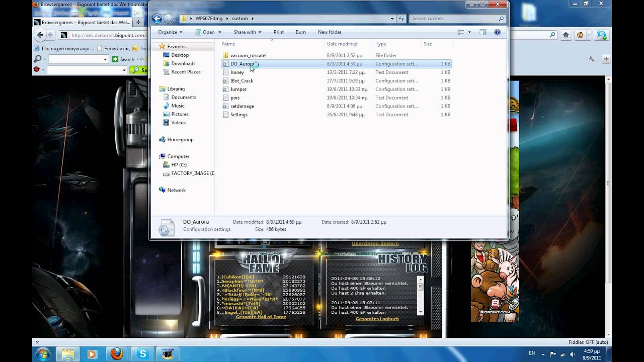Select the DO_Aurora configuration file

[336, 64]
